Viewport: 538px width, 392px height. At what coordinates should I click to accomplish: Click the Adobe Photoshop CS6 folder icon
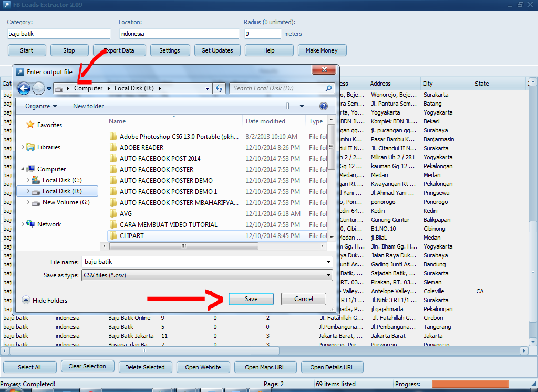[x=113, y=136]
